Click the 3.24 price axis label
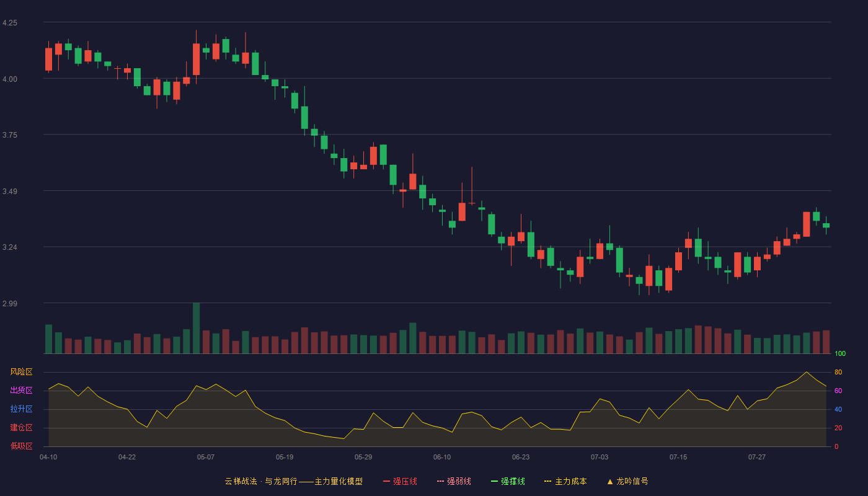The height and width of the screenshot is (496, 868). click(x=10, y=247)
